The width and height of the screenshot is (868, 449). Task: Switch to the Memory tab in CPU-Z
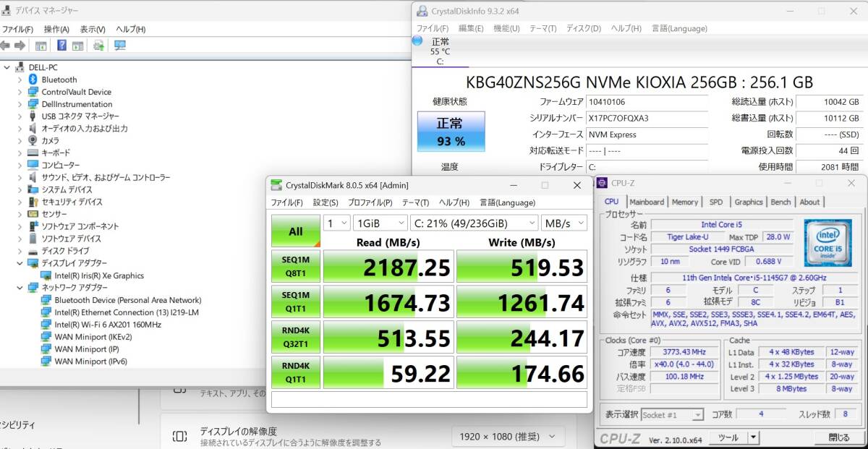(685, 202)
